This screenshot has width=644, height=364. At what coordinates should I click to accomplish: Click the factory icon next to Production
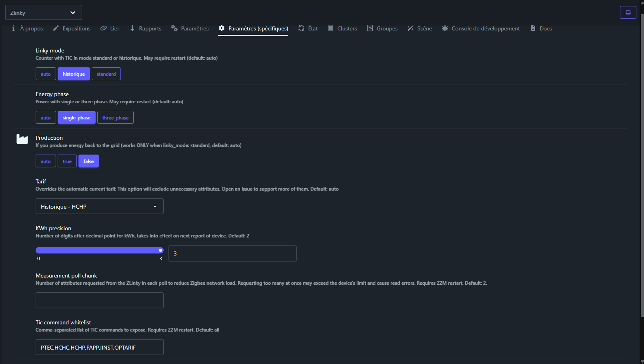pos(22,139)
